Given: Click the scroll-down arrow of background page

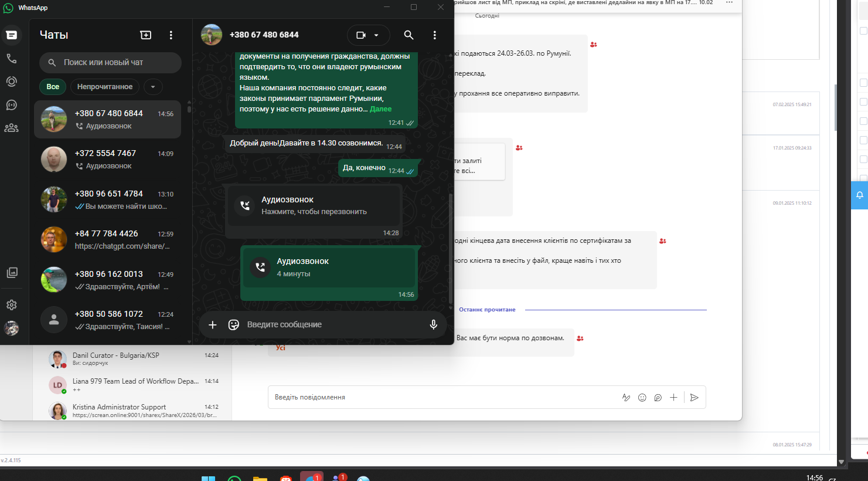Looking at the screenshot, I should (x=842, y=462).
